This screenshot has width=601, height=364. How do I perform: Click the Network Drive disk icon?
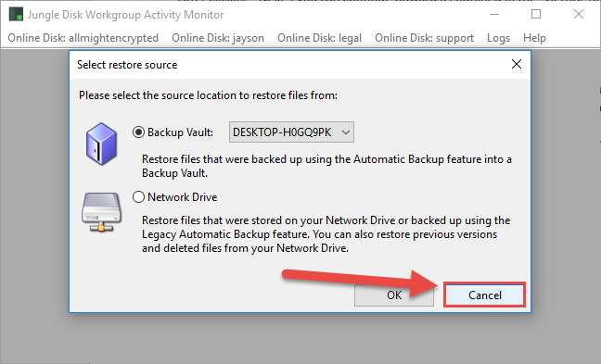tap(101, 212)
